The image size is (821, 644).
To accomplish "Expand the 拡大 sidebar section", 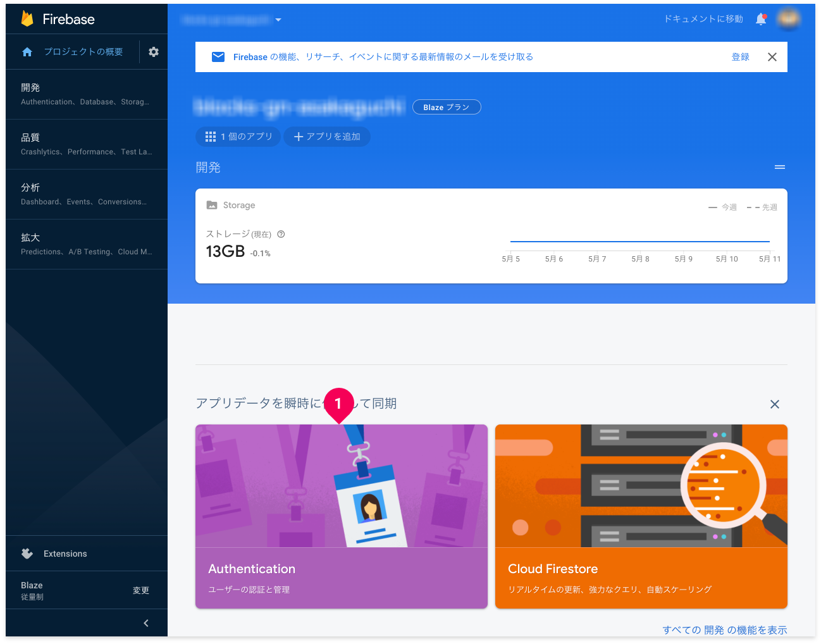I will pos(87,244).
